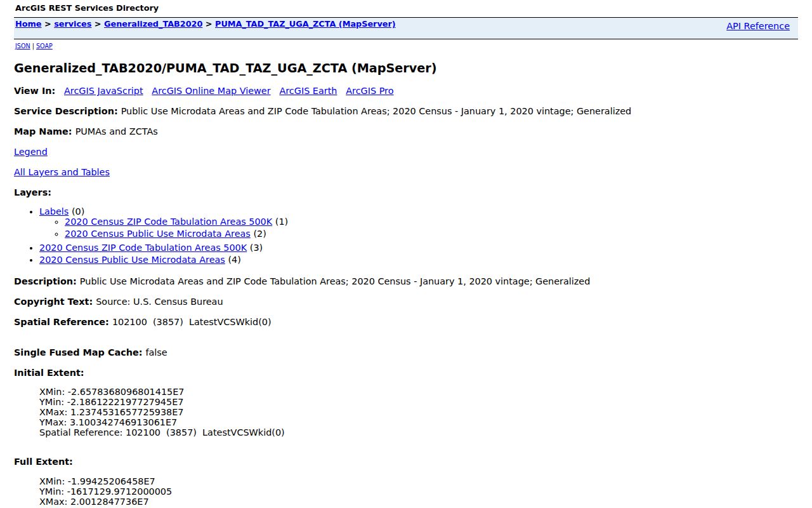Screen dimensions: 812x508
Task: Open Public Use Microdata Areas layer (2)
Action: pos(157,234)
